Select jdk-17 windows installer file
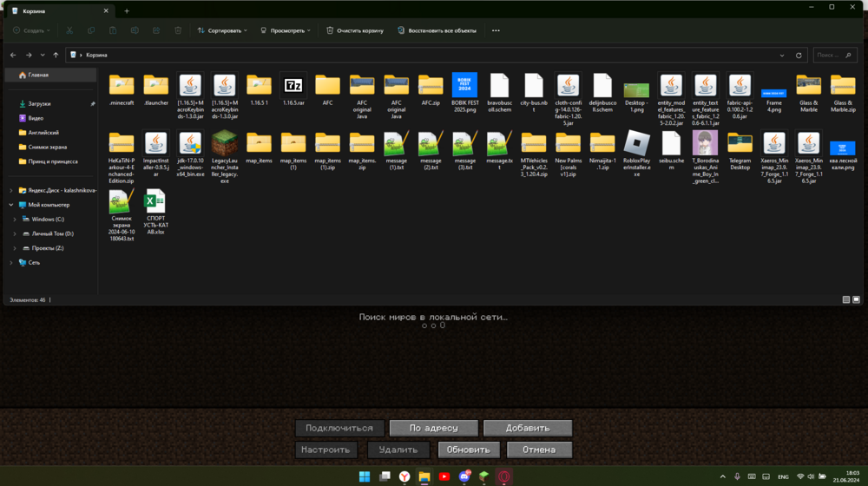This screenshot has height=486, width=868. pyautogui.click(x=190, y=154)
